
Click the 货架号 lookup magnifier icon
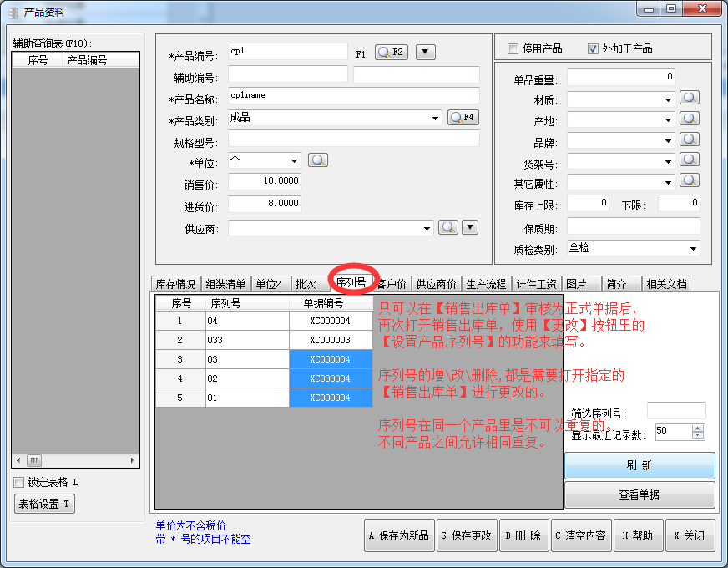click(690, 160)
